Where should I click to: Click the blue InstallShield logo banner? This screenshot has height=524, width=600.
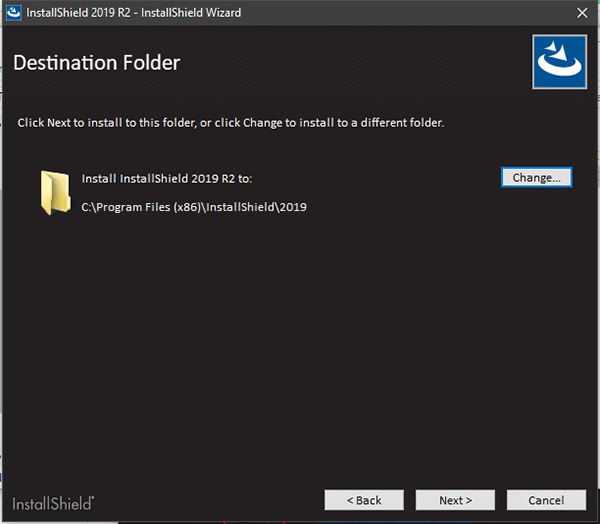[x=559, y=62]
